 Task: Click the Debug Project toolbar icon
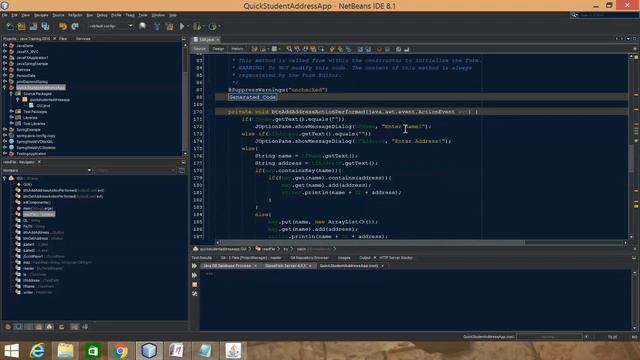point(197,27)
